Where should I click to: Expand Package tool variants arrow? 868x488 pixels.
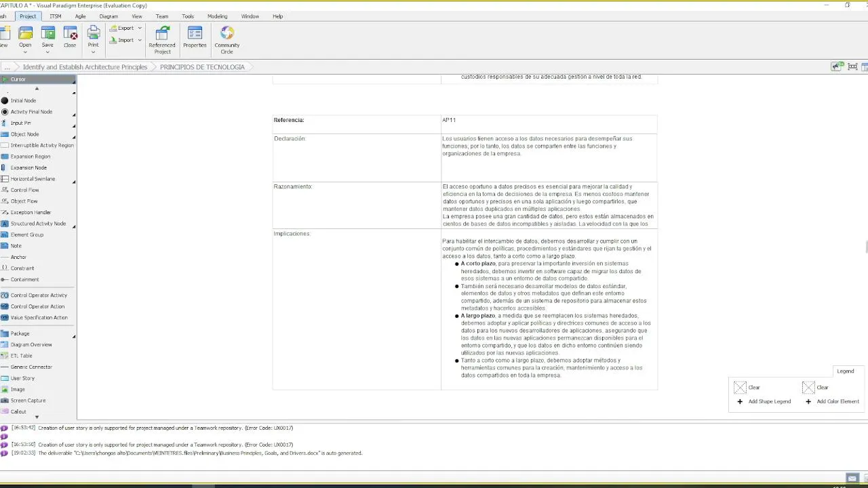pos(74,337)
